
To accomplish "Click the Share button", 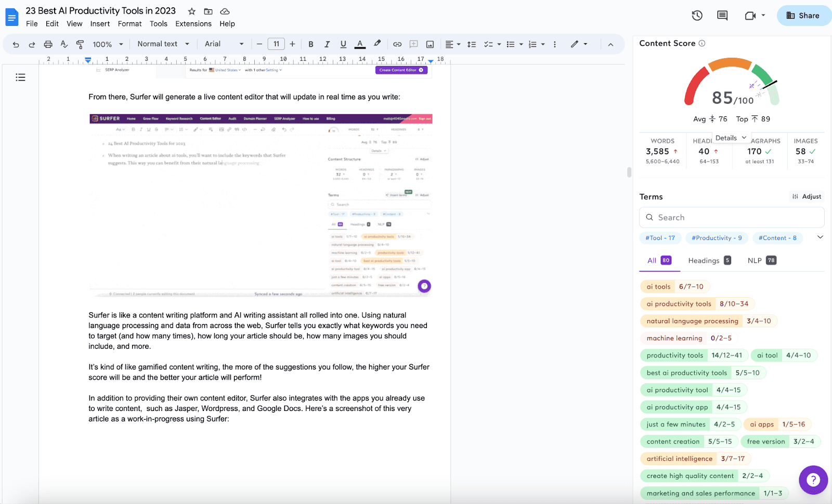I will 803,16.
